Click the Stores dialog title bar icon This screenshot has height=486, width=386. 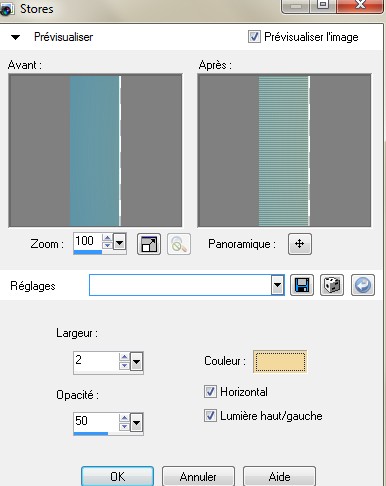[7, 9]
